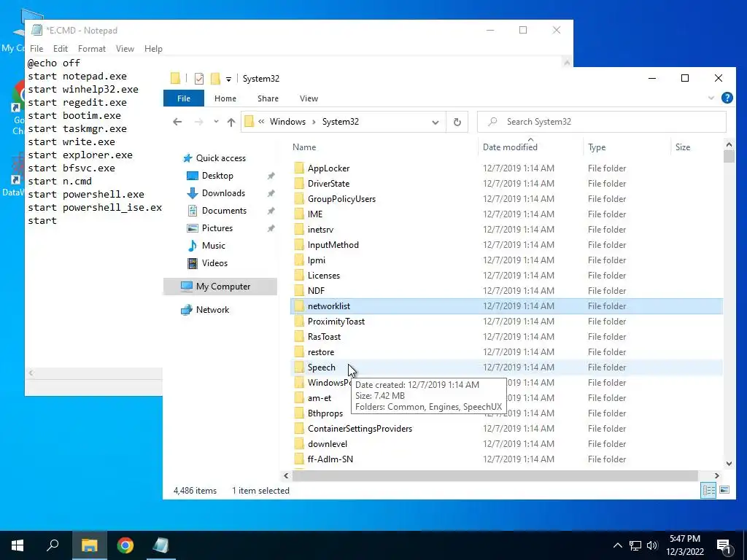Open address bar history dropdown
Screen dimensions: 747x560
pyautogui.click(x=435, y=122)
